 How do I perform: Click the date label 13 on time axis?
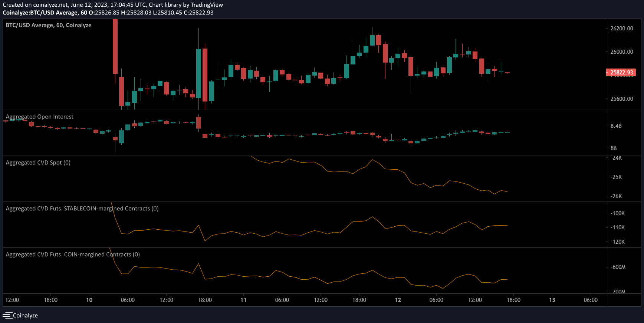click(552, 300)
